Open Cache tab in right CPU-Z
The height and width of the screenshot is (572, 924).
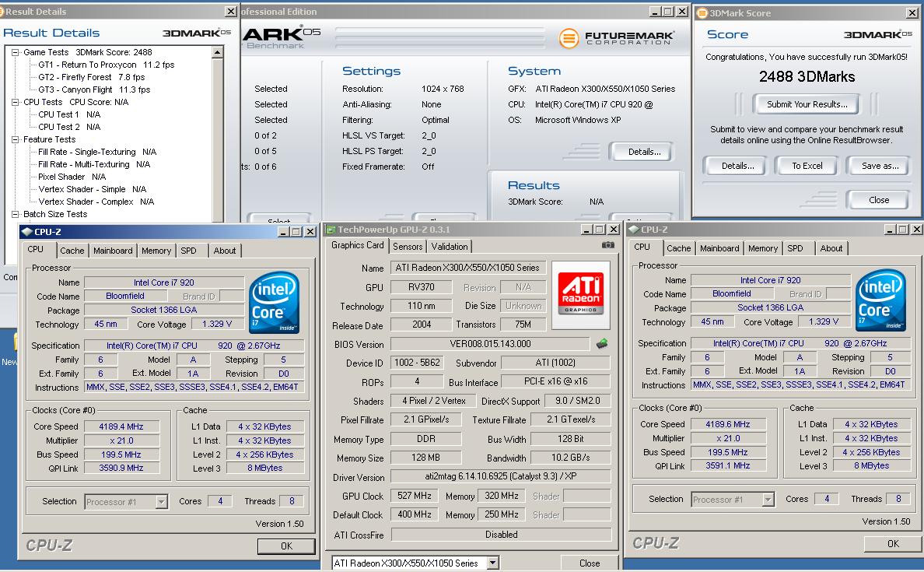679,248
